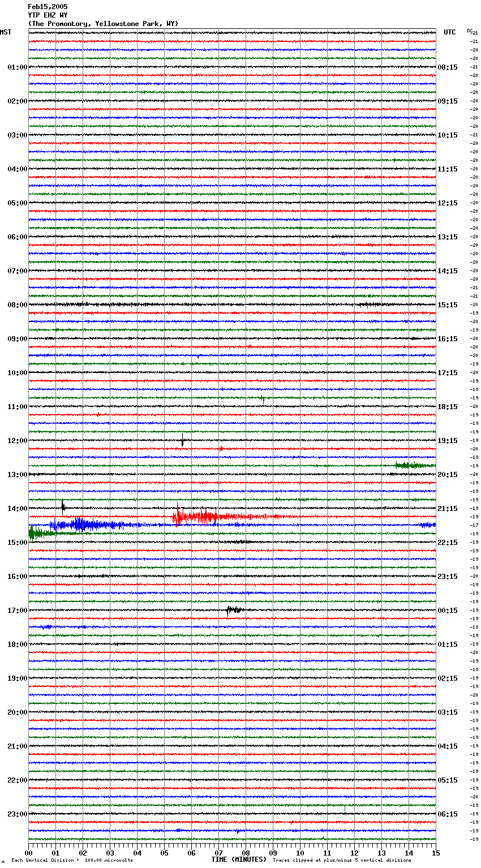
Task: Click the green signal ending the 12:45 trace
Action: click(x=415, y=465)
